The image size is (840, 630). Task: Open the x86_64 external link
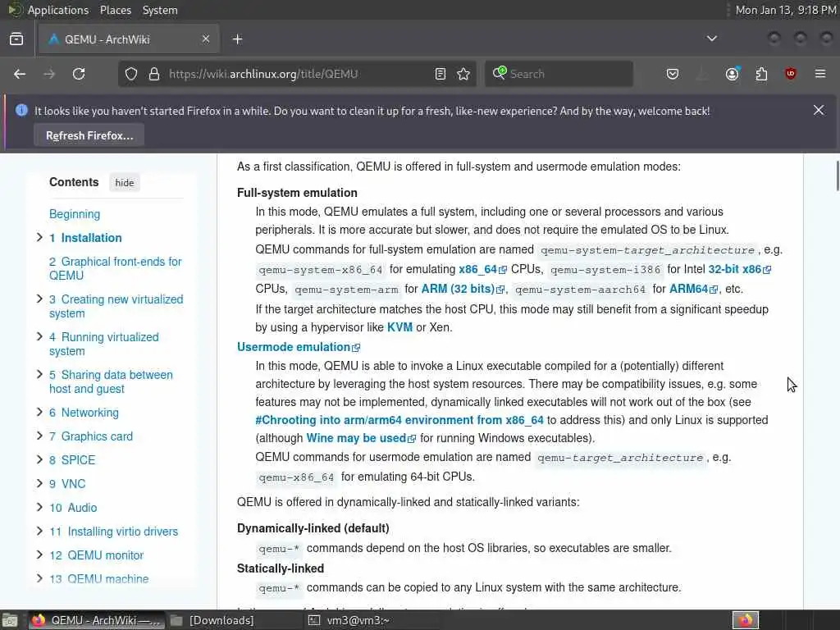coord(482,269)
